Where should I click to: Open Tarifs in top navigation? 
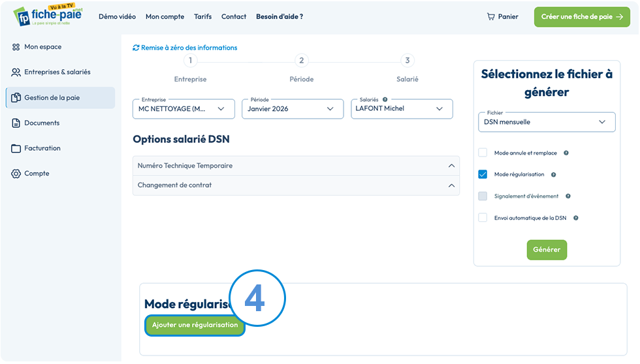(203, 17)
